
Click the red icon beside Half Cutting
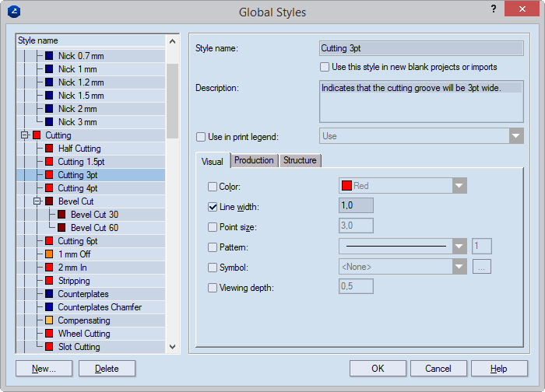click(x=49, y=149)
